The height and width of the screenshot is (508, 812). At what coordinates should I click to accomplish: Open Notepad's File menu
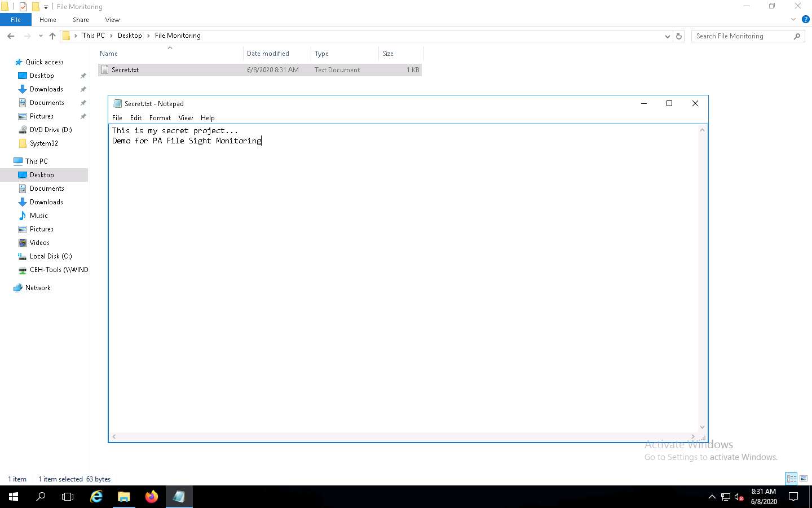(117, 118)
